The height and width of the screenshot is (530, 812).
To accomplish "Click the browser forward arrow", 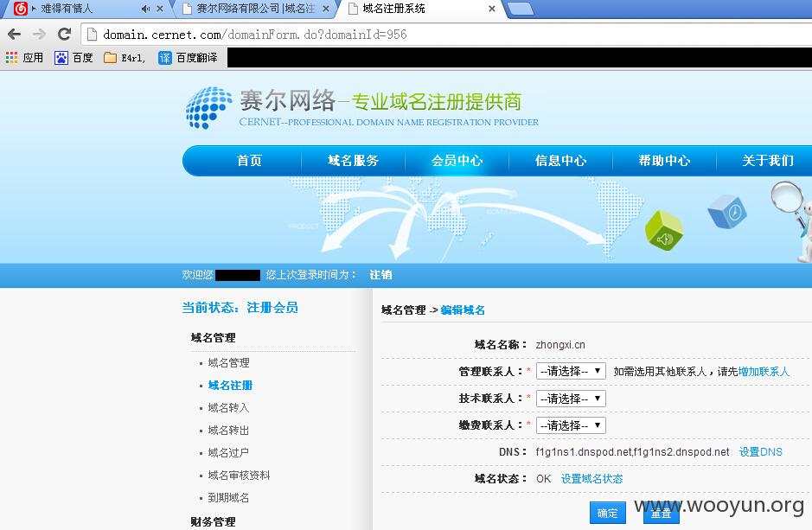I will (x=40, y=35).
